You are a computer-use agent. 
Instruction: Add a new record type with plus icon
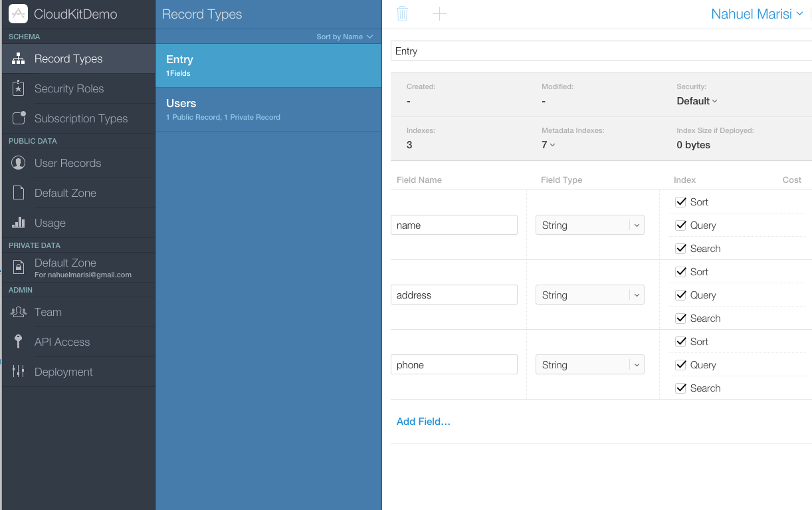[x=439, y=13]
